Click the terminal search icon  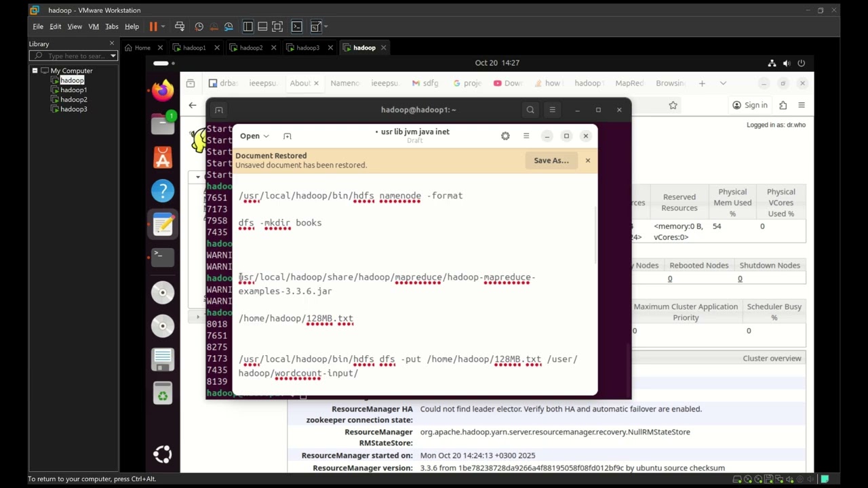click(530, 110)
